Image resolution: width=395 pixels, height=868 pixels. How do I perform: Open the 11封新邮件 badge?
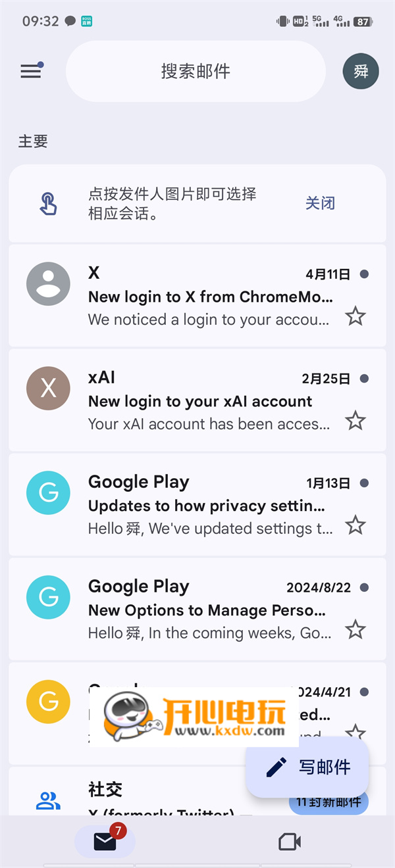click(329, 803)
